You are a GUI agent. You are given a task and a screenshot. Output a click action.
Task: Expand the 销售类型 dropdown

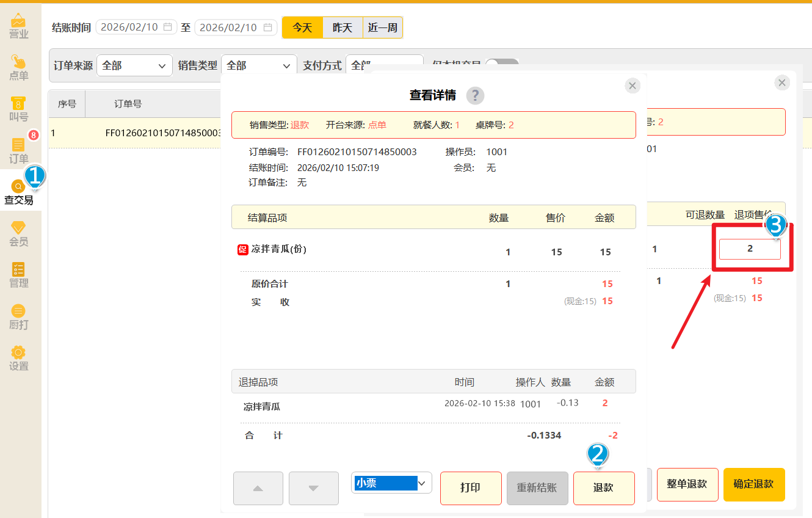click(259, 65)
